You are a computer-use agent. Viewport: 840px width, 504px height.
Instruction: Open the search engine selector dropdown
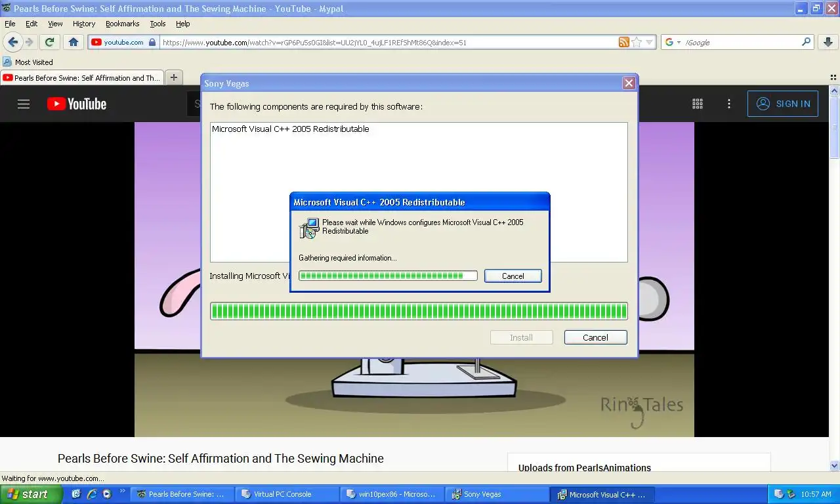(673, 42)
